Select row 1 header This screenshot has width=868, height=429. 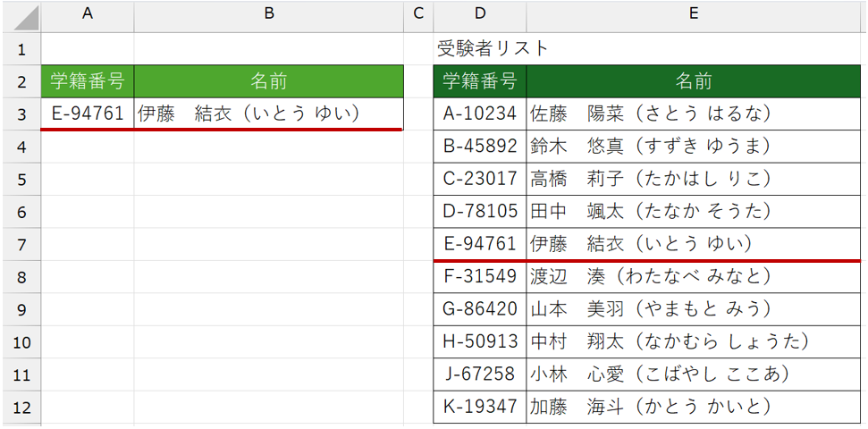21,49
